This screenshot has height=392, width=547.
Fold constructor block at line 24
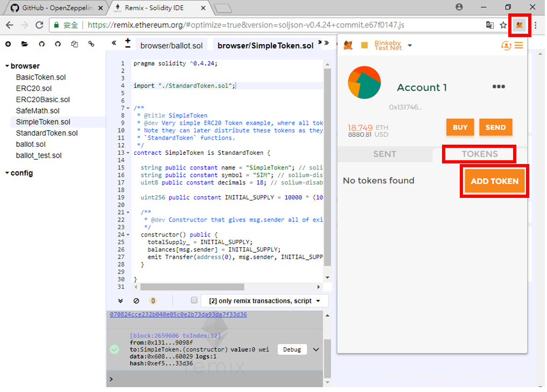point(128,234)
